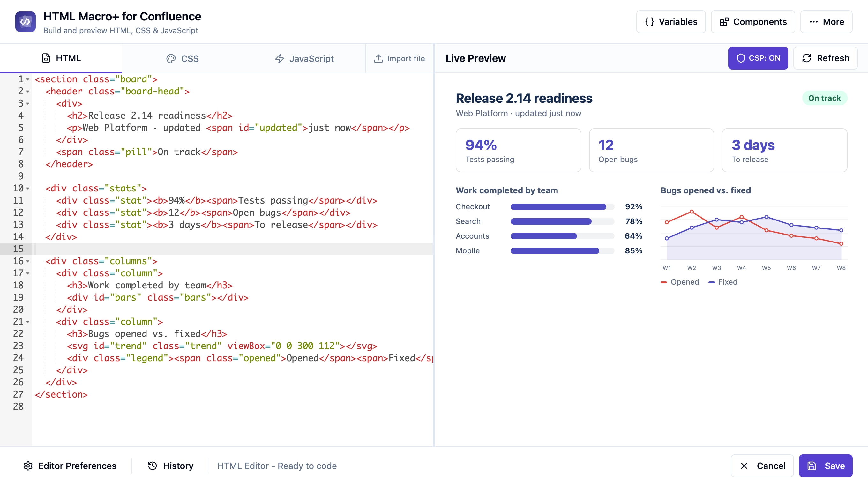Click the "Bugs opened vs. fixed" preview heading
This screenshot has height=485, width=868.
706,190
